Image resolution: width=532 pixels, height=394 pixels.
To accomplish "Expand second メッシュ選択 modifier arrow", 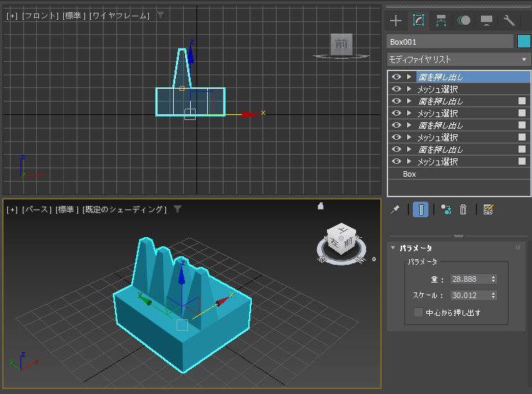I will (409, 113).
